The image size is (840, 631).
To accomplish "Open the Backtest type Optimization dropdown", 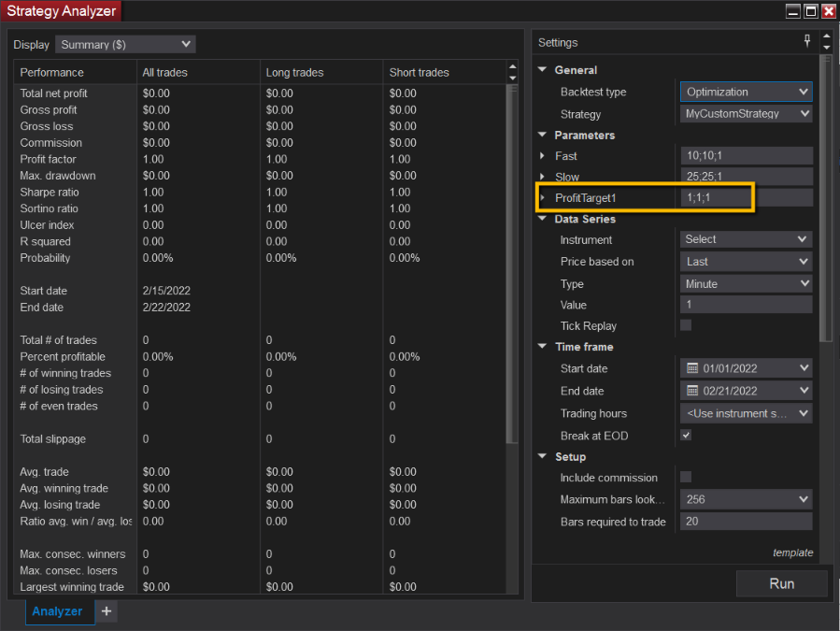I will tap(747, 92).
